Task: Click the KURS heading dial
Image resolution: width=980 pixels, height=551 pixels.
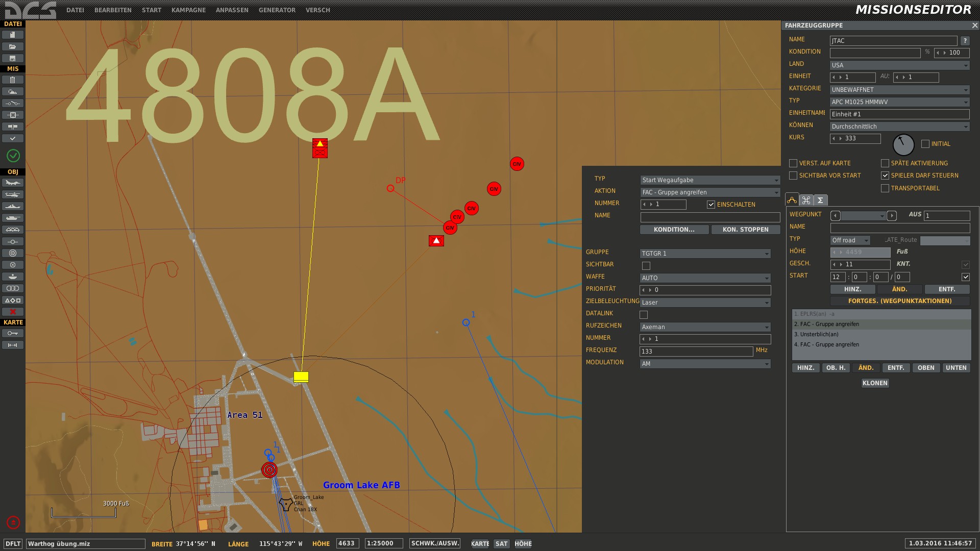Action: coord(903,144)
